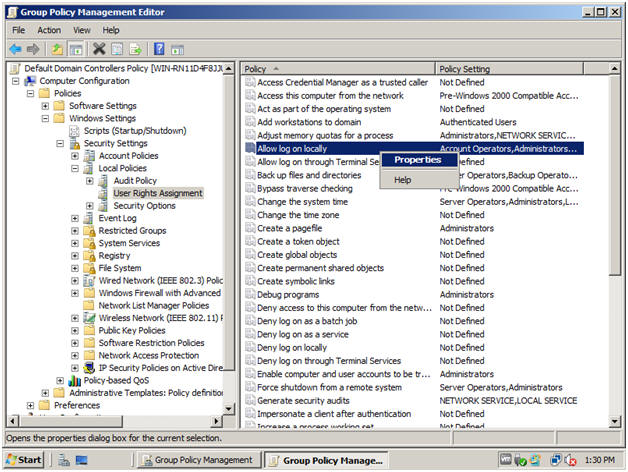Click the IP Security Policies icon
The height and width of the screenshot is (472, 628).
[89, 368]
